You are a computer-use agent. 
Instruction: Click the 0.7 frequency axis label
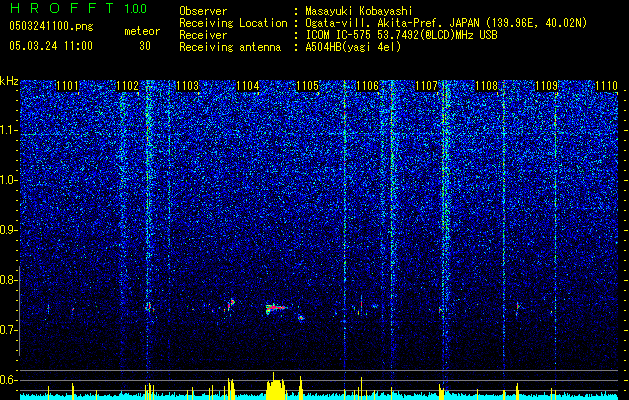pos(9,330)
